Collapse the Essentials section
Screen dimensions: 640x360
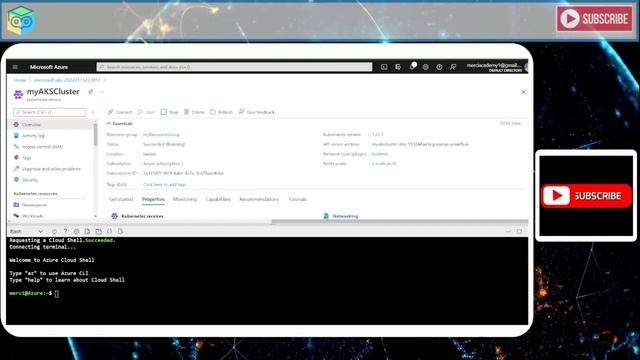point(120,123)
